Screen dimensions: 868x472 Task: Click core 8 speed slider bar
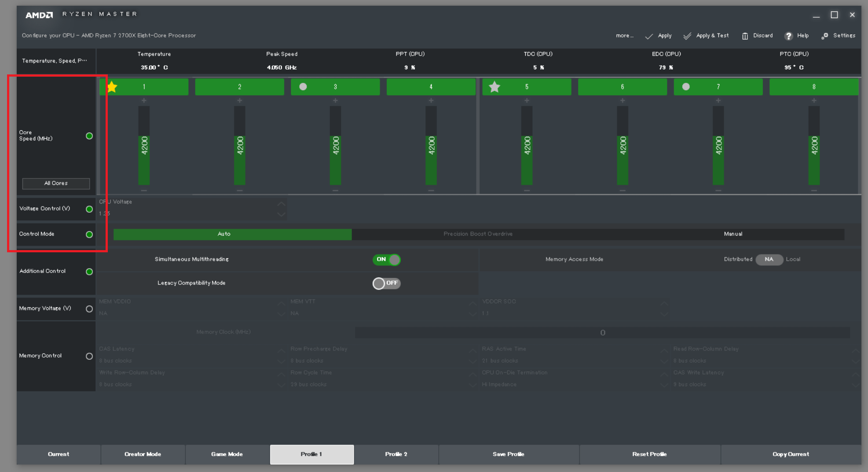pyautogui.click(x=814, y=145)
